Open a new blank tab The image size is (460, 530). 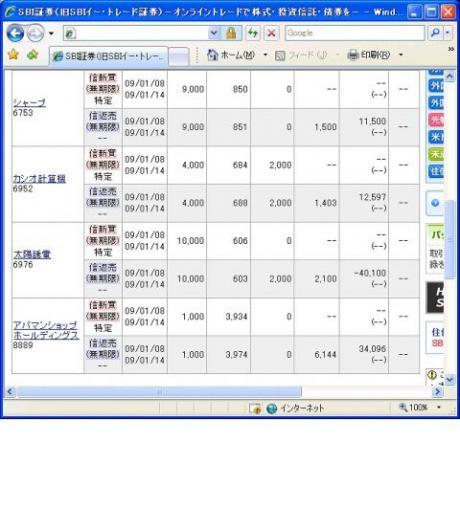[178, 57]
